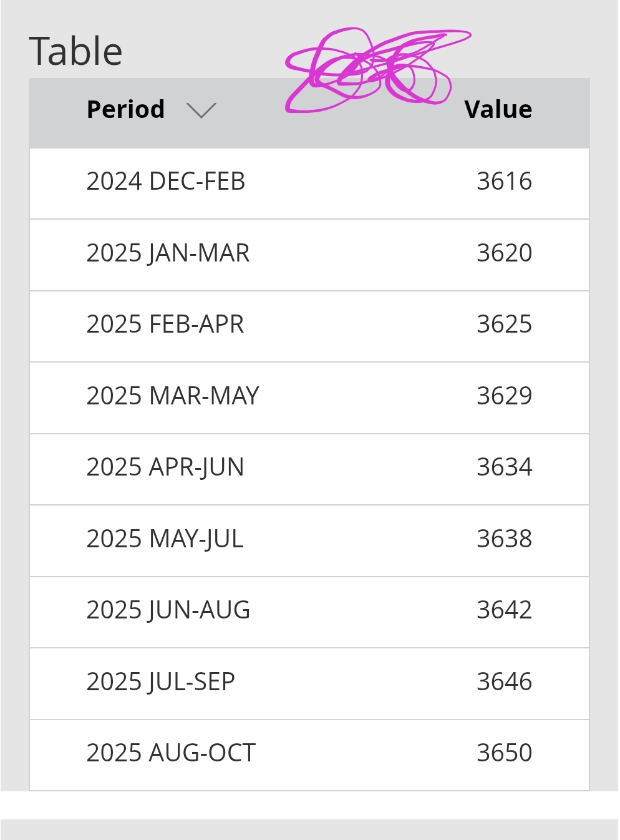The width and height of the screenshot is (620, 840).
Task: Click the Period sort chevron arrow
Action: [201, 110]
